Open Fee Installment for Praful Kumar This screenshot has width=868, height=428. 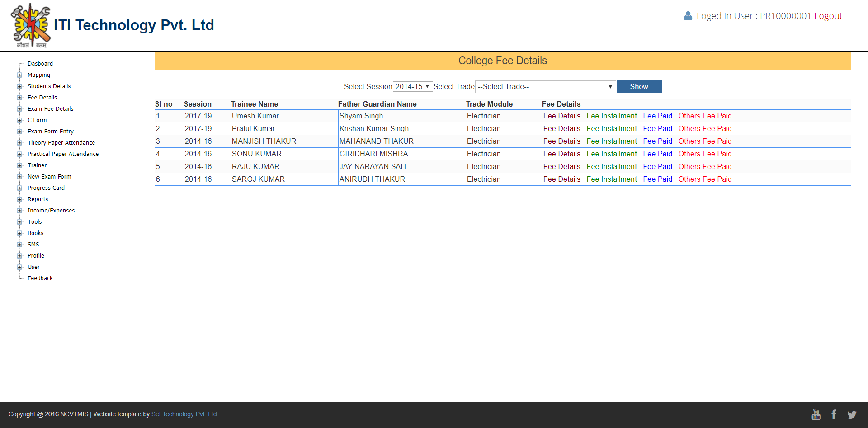tap(611, 129)
